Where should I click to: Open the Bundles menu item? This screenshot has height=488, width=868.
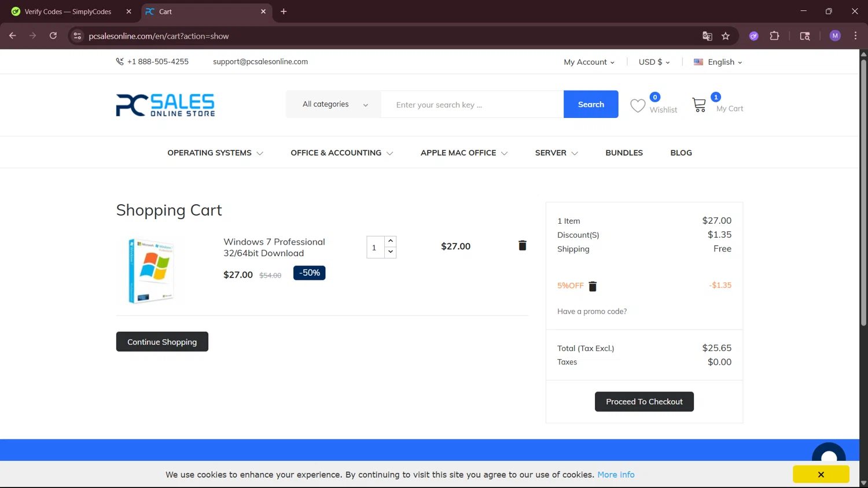click(624, 153)
